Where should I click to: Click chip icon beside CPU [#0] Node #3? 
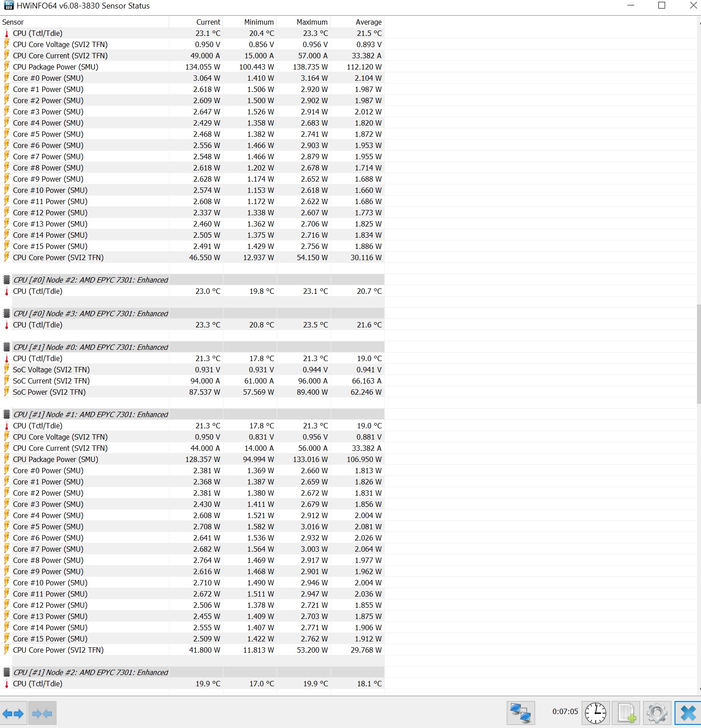[7, 314]
